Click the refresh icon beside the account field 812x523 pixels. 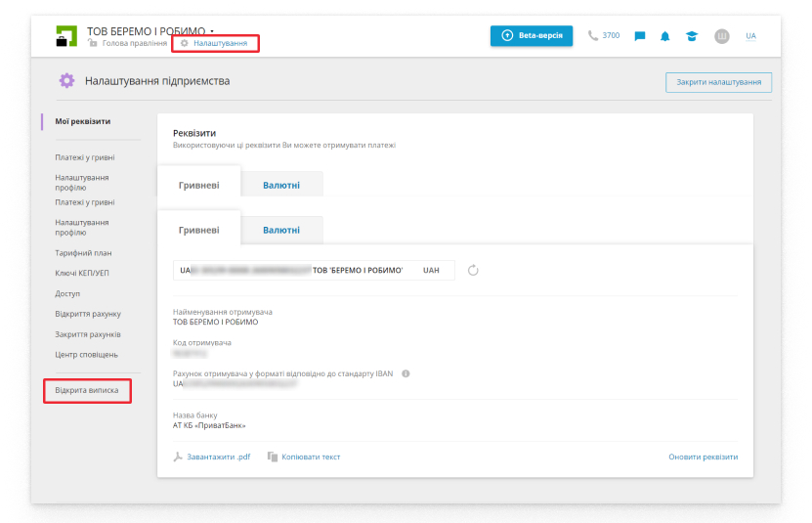[x=473, y=270]
